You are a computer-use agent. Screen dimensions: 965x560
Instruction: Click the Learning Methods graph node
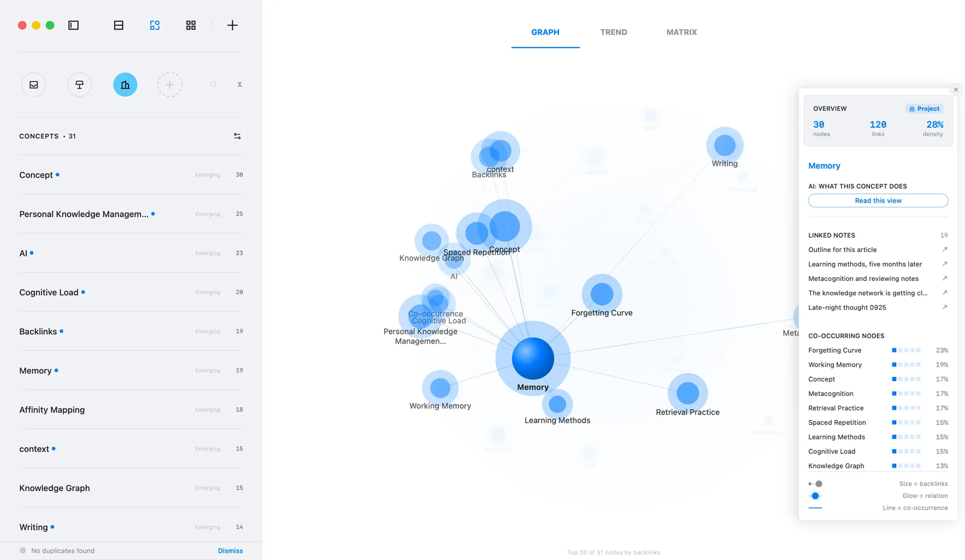pyautogui.click(x=557, y=404)
